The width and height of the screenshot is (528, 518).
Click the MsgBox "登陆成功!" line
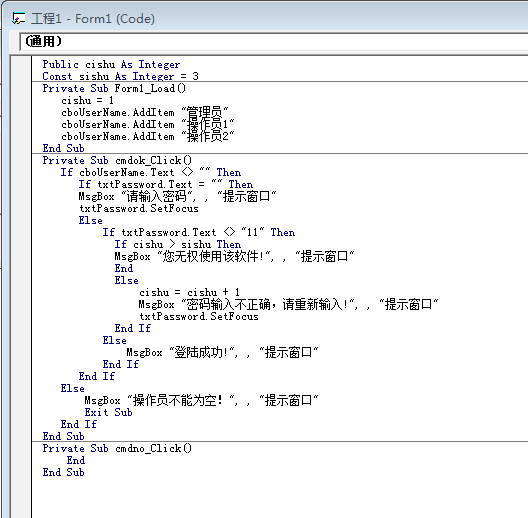click(x=222, y=352)
